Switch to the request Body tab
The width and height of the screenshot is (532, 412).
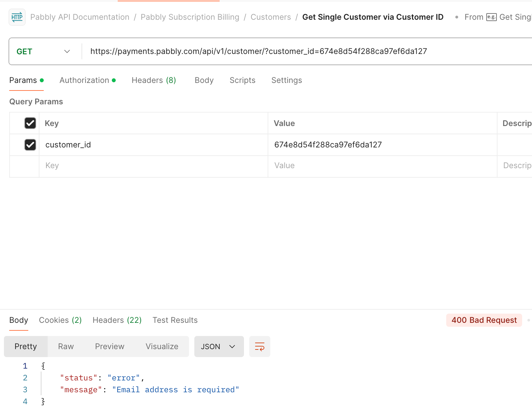[x=204, y=80]
